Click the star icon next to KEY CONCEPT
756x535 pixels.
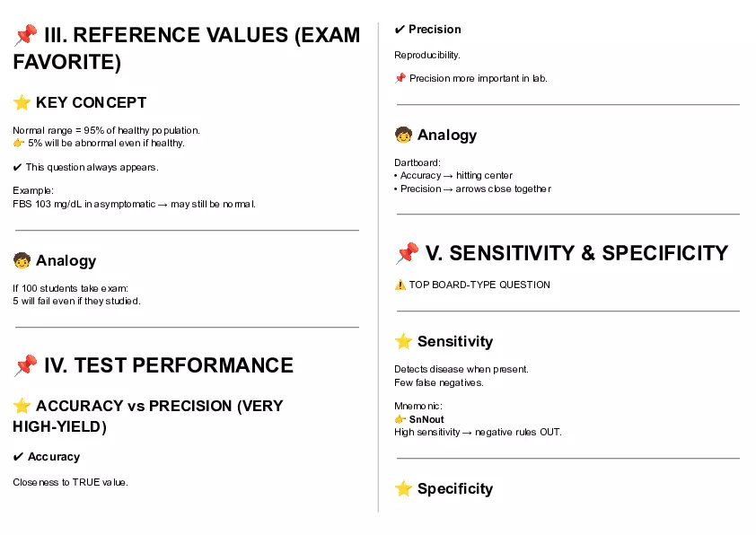(22, 102)
